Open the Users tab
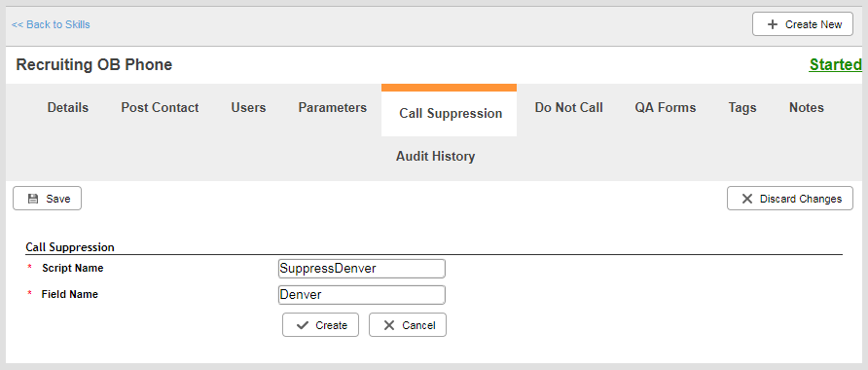Viewport: 868px width, 370px height. point(248,107)
